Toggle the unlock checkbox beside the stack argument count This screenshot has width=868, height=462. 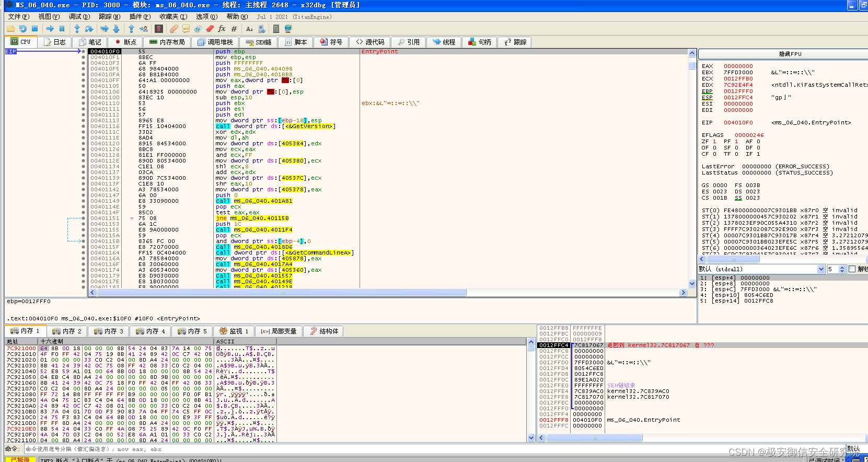(852, 269)
